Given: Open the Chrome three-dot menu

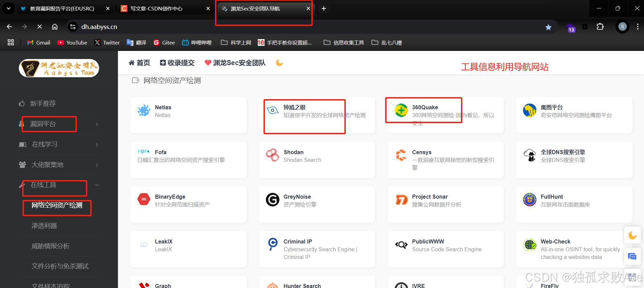Looking at the screenshot, I should tap(638, 27).
